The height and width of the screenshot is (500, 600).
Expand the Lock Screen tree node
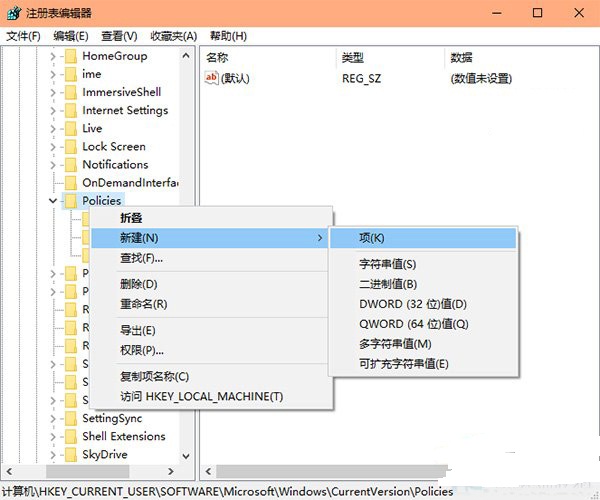(52, 147)
